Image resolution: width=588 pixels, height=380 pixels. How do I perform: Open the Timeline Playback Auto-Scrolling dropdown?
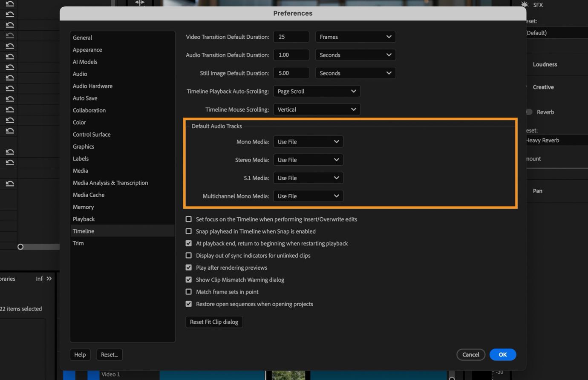[x=317, y=91]
